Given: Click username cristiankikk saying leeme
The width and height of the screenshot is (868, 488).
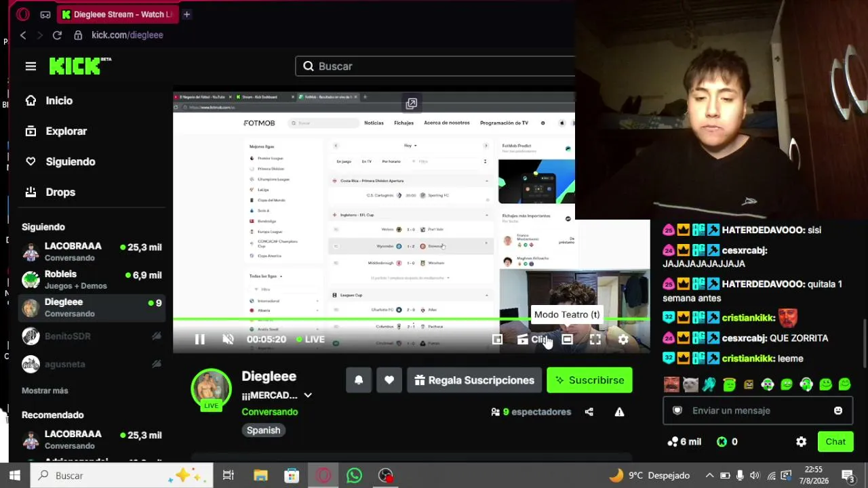Looking at the screenshot, I should pyautogui.click(x=748, y=359).
